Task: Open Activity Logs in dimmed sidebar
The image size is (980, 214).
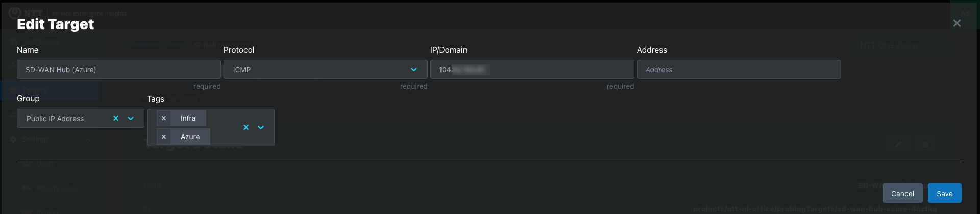Action: [x=56, y=188]
